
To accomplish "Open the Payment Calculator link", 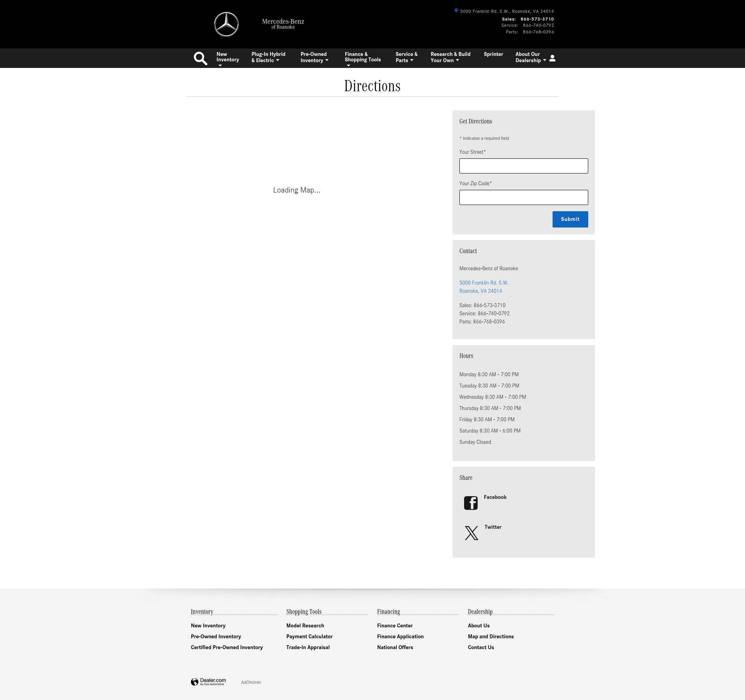I will (x=309, y=636).
